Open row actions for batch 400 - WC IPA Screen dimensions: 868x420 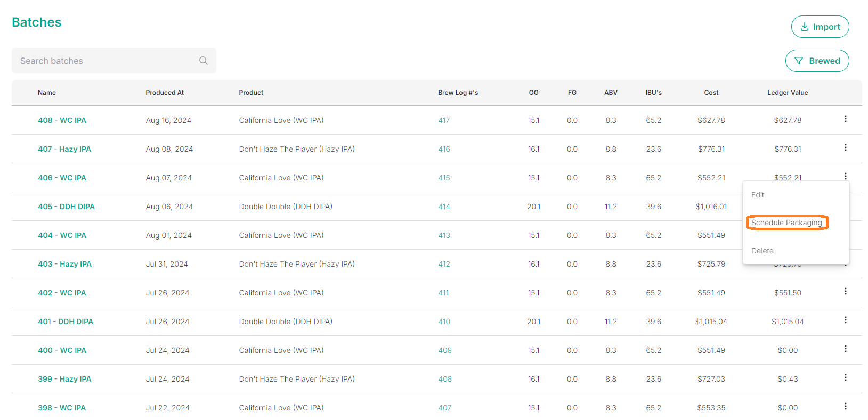[845, 349]
